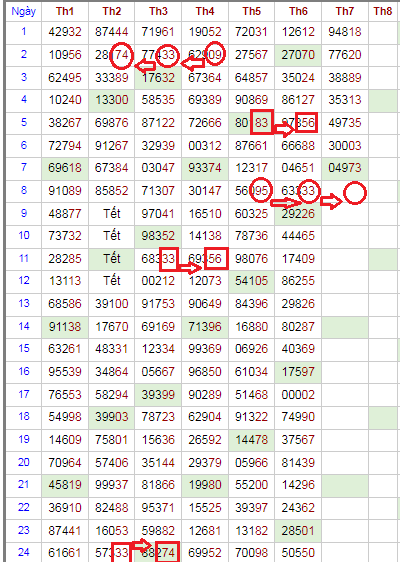
Task: Click left arrow between Th4 and Th3 in row 2
Action: [x=192, y=64]
